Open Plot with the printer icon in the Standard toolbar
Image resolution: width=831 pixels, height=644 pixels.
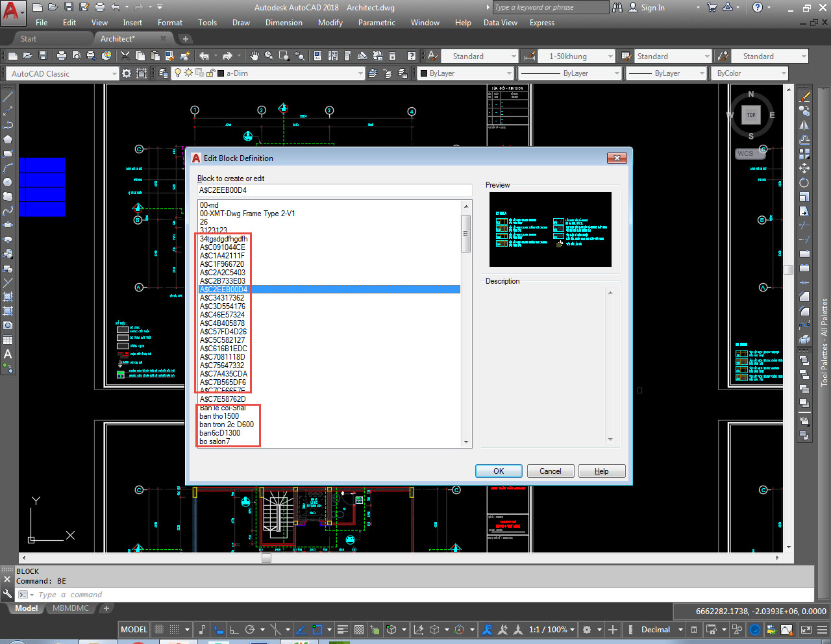[62, 56]
